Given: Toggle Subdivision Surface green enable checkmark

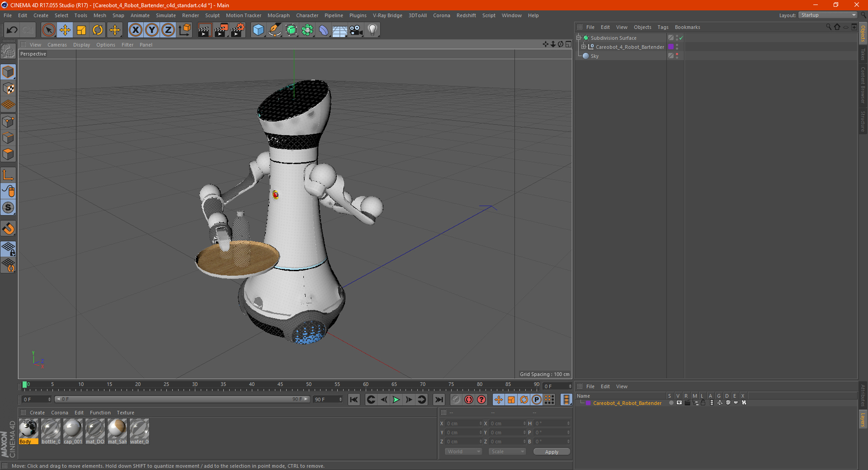Looking at the screenshot, I should point(681,38).
